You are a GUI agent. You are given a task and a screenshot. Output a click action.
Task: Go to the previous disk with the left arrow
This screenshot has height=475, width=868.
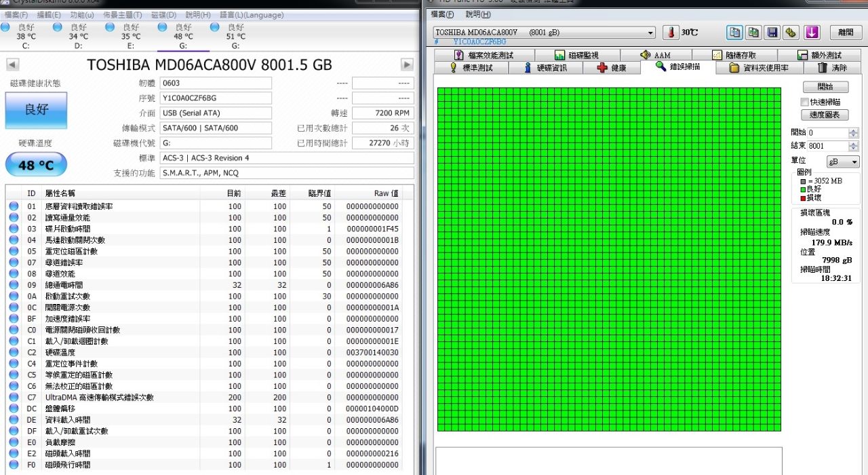coord(12,64)
